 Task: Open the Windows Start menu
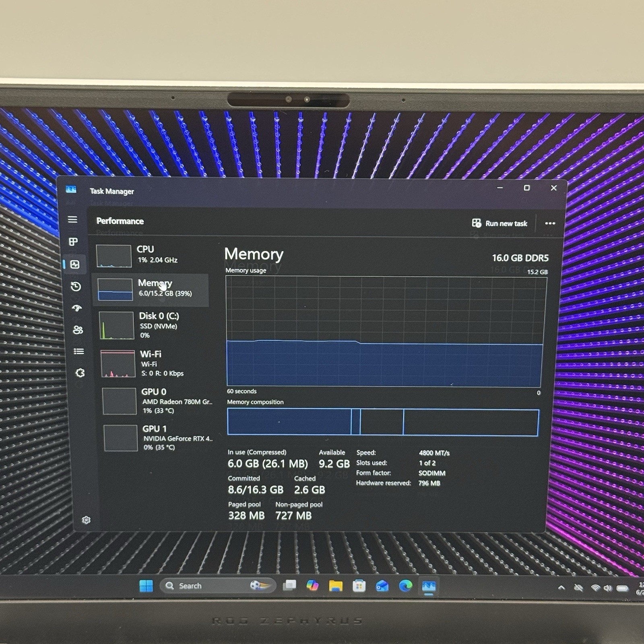[x=146, y=586]
